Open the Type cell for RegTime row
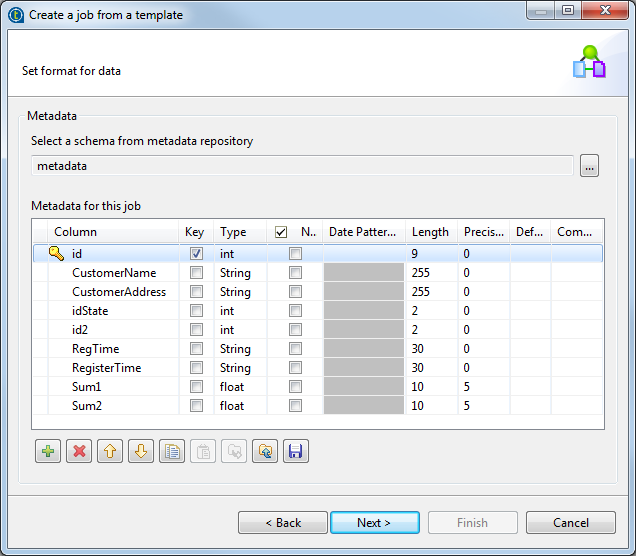The height and width of the screenshot is (556, 636). point(240,349)
